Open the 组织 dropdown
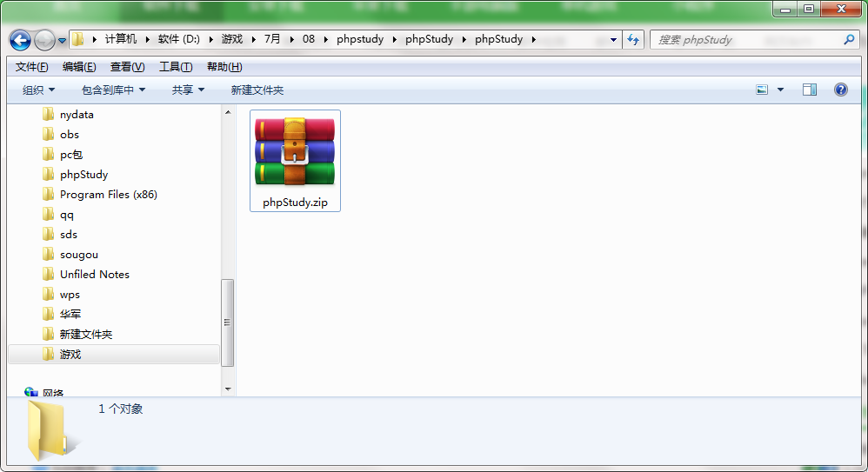 (38, 90)
